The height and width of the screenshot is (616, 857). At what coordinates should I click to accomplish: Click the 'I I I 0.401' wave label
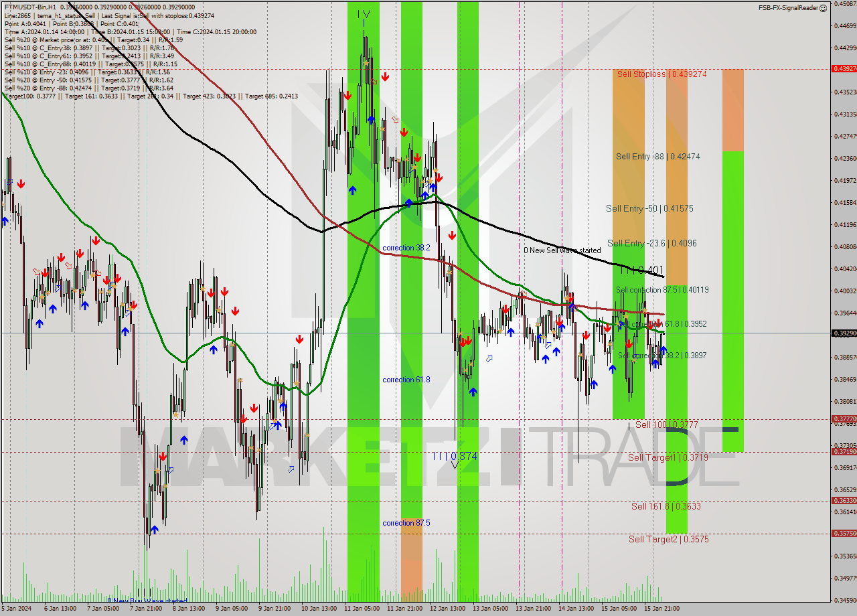coord(641,270)
